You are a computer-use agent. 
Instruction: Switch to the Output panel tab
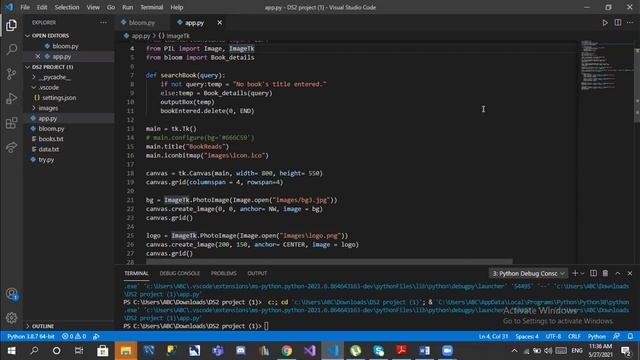click(x=257, y=273)
